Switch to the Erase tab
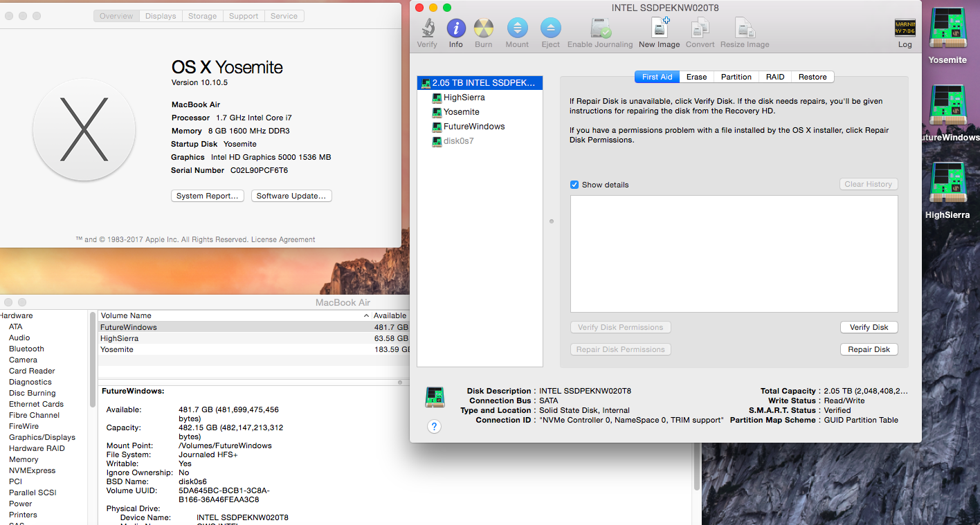 pyautogui.click(x=696, y=77)
